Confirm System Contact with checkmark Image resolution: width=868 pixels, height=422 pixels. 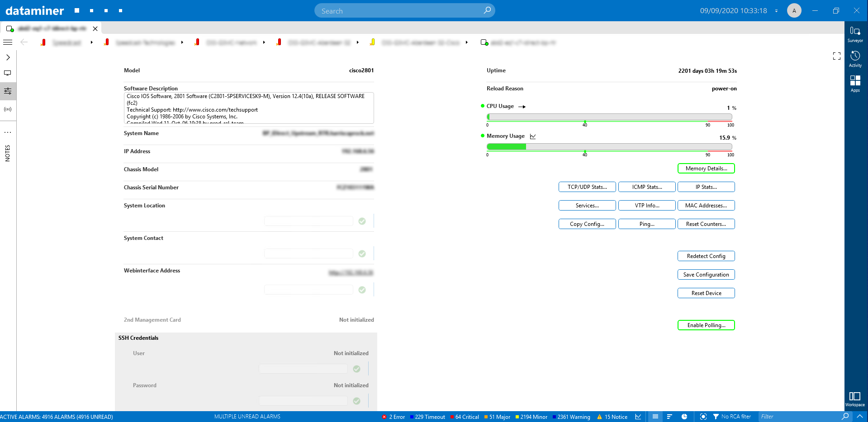362,253
